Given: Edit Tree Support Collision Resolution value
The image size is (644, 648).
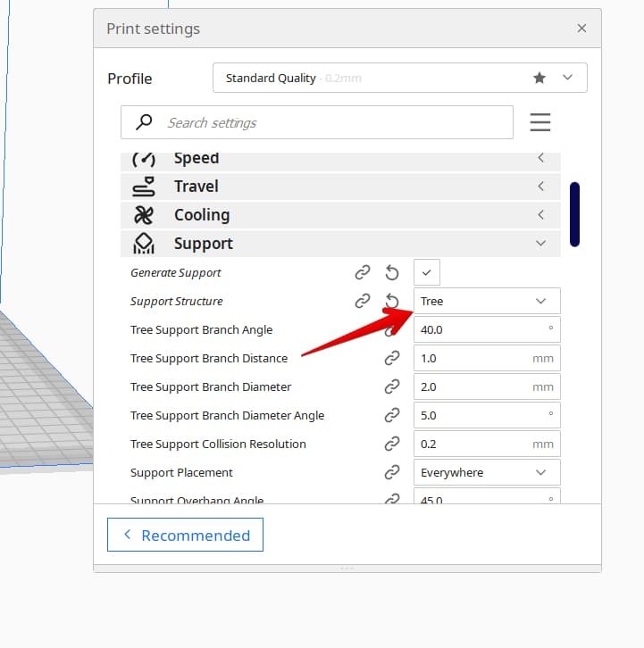Looking at the screenshot, I should (487, 444).
